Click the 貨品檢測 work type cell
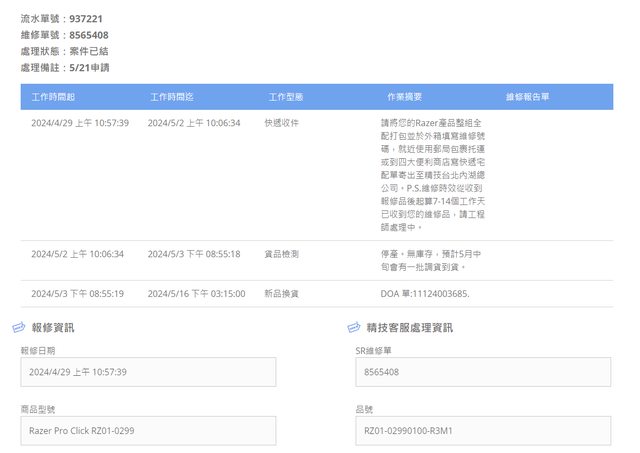640x453 pixels. point(281,254)
